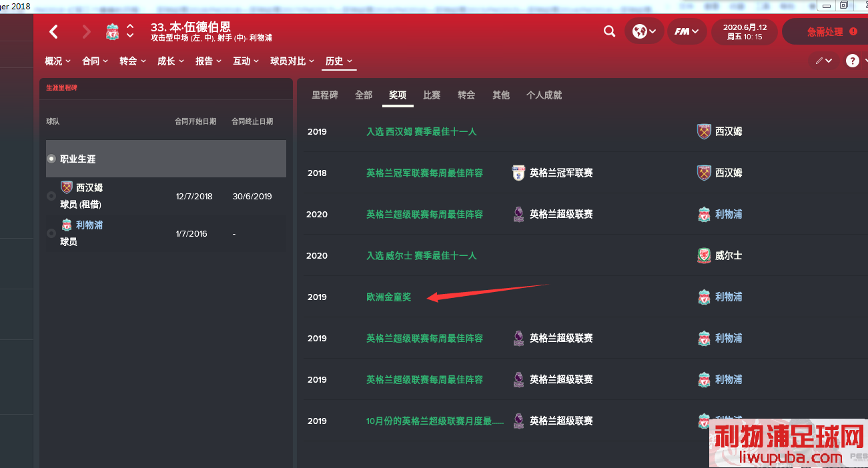Click the back navigation arrow
The image size is (868, 468).
click(54, 31)
